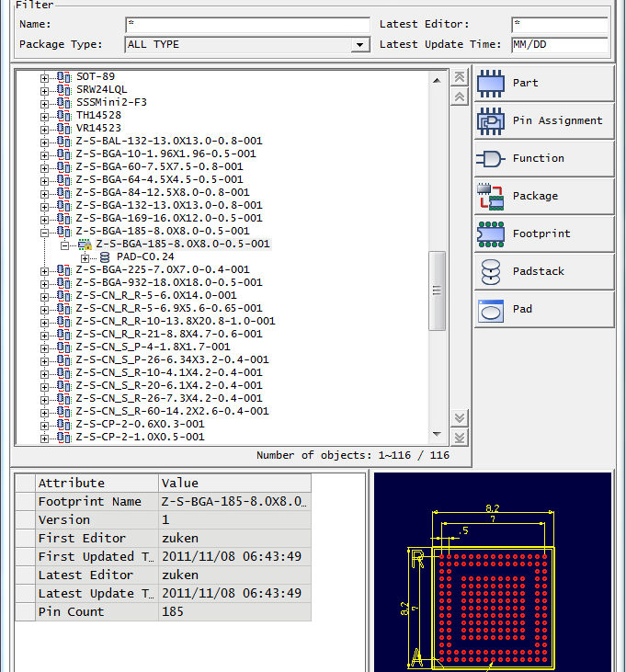The image size is (626, 672).
Task: Select the Pin Assignment category
Action: click(x=543, y=120)
